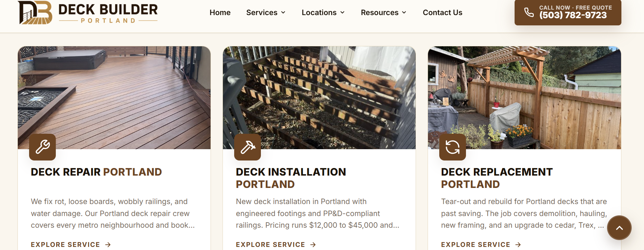Screen dimensions: 644x250
Task: Click the refresh arrows icon on Deck Replacement card
Action: (453, 147)
